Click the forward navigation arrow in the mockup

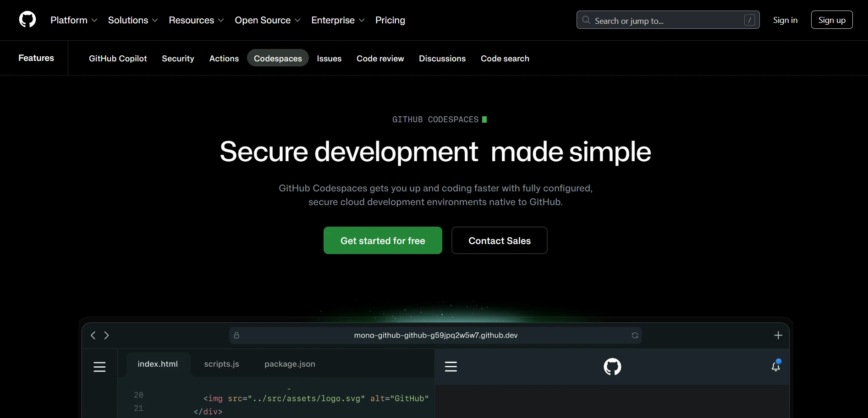pos(107,335)
